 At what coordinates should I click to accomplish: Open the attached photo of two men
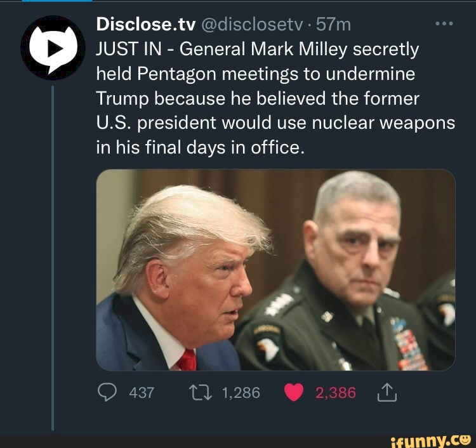[275, 270]
